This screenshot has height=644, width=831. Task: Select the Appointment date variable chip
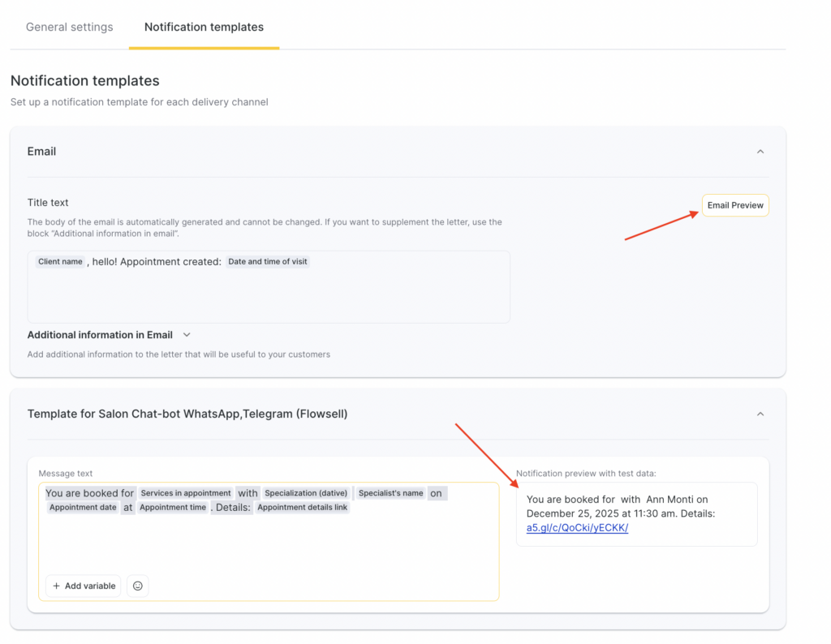83,508
